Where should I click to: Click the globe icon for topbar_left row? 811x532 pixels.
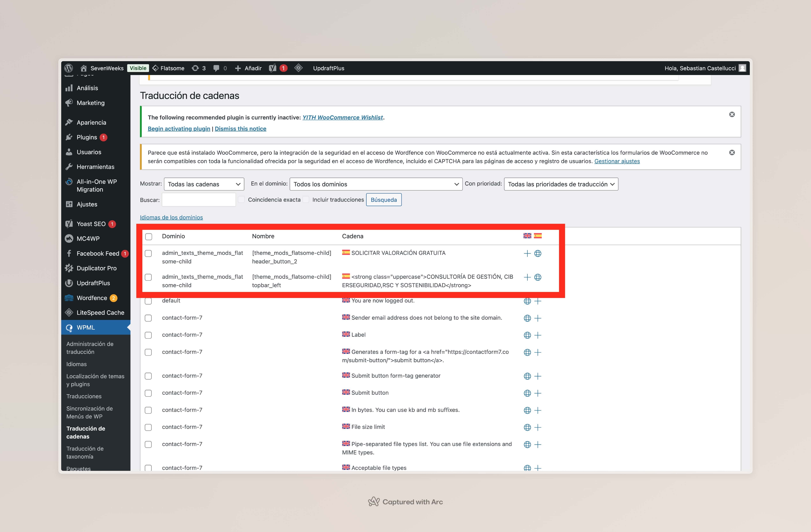point(538,277)
